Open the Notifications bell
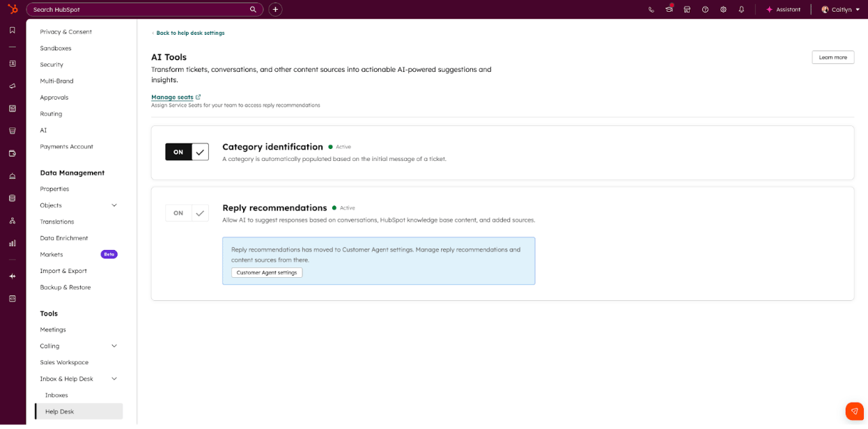Image resolution: width=868 pixels, height=429 pixels. click(741, 10)
